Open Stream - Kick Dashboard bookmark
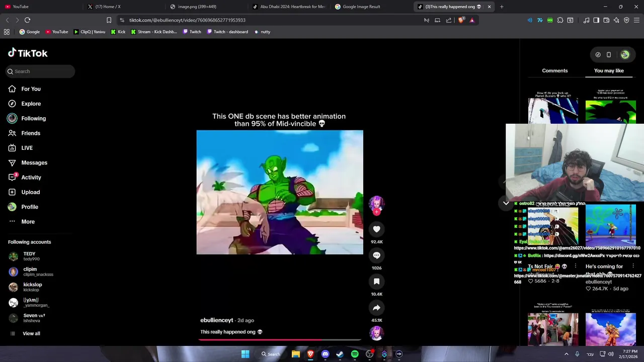644x362 pixels. point(153,32)
